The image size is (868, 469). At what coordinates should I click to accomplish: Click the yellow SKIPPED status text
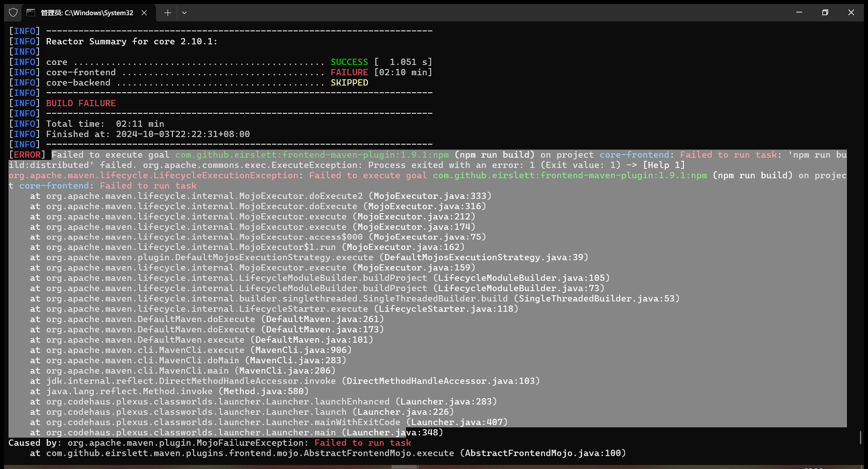(x=349, y=83)
